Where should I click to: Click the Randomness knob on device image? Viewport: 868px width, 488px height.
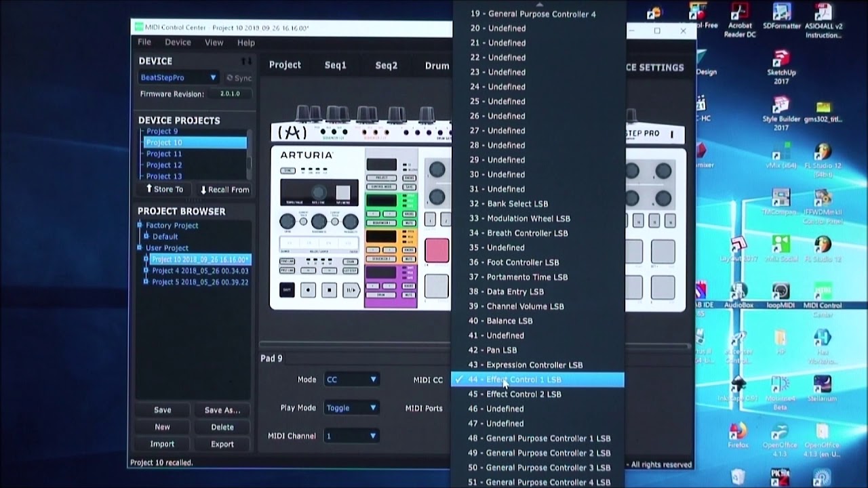[319, 222]
